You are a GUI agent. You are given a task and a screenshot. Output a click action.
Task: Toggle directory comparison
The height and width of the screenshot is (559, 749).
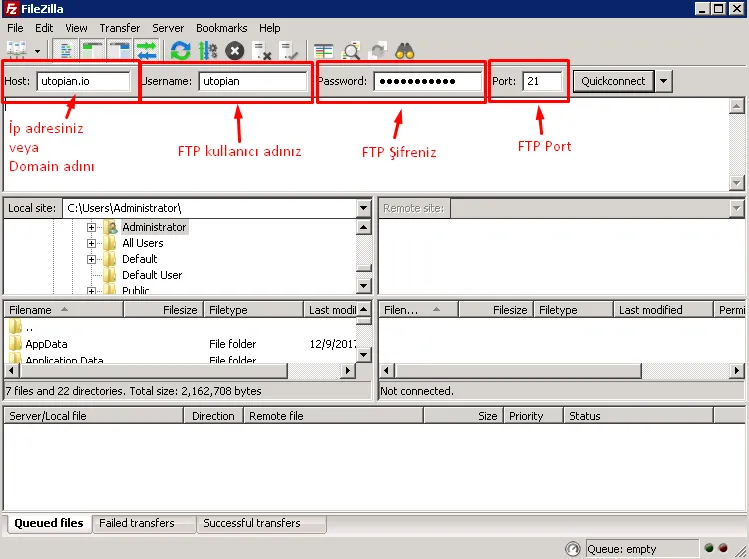pos(351,51)
